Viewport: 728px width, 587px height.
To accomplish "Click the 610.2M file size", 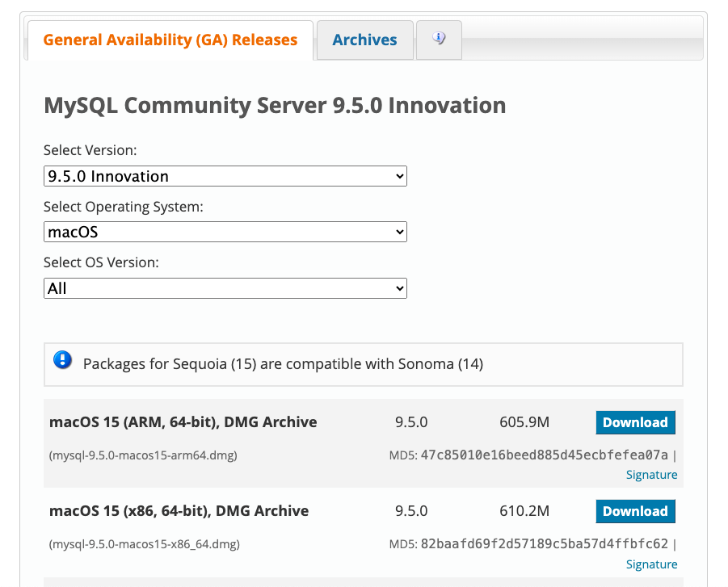I will coord(524,511).
